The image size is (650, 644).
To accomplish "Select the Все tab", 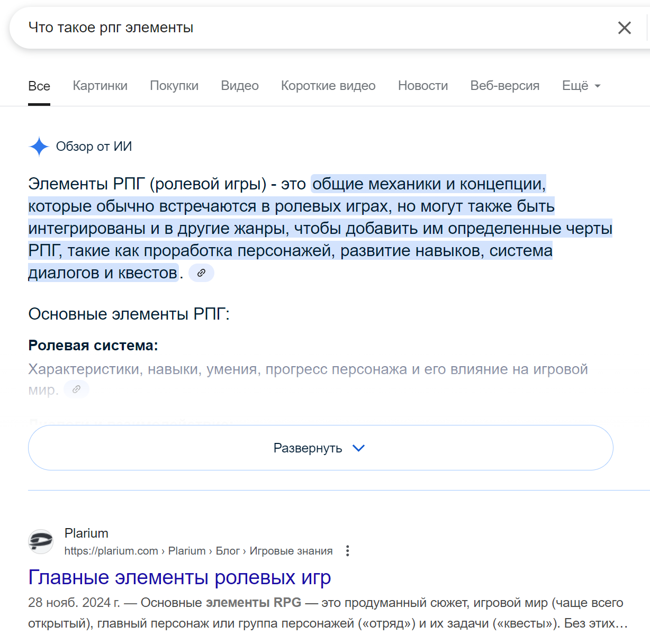I will [x=39, y=86].
